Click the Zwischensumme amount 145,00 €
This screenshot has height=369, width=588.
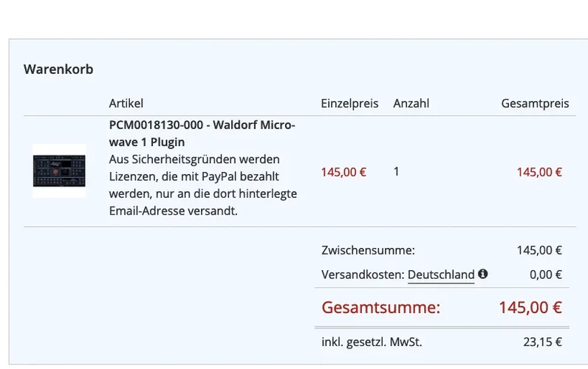click(x=539, y=250)
